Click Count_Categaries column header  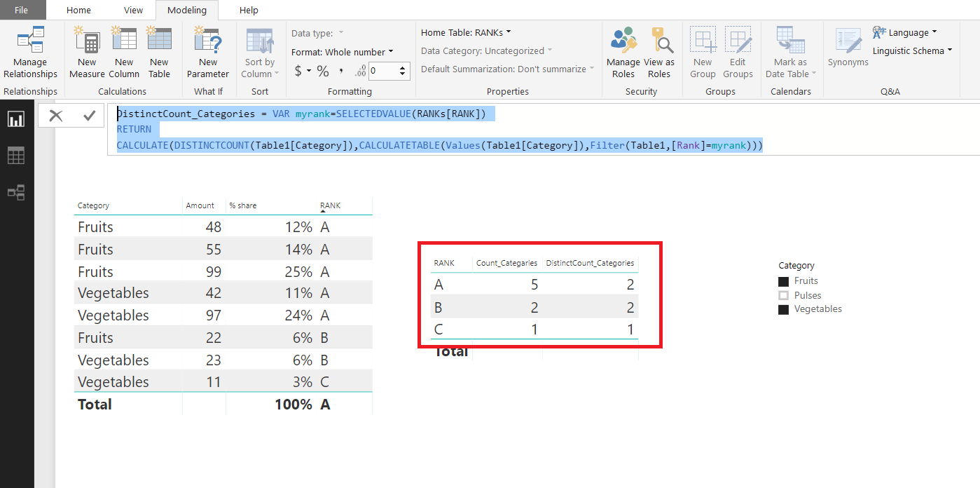[x=507, y=263]
